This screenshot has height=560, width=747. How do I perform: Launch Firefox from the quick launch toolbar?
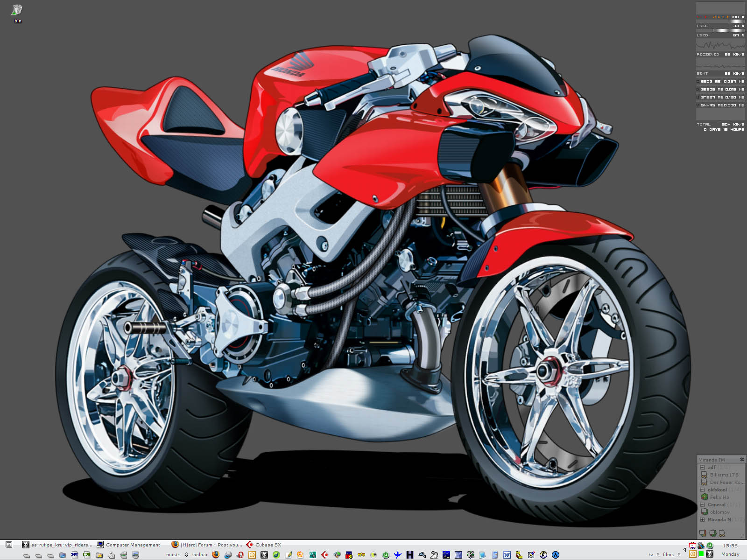[x=216, y=554]
